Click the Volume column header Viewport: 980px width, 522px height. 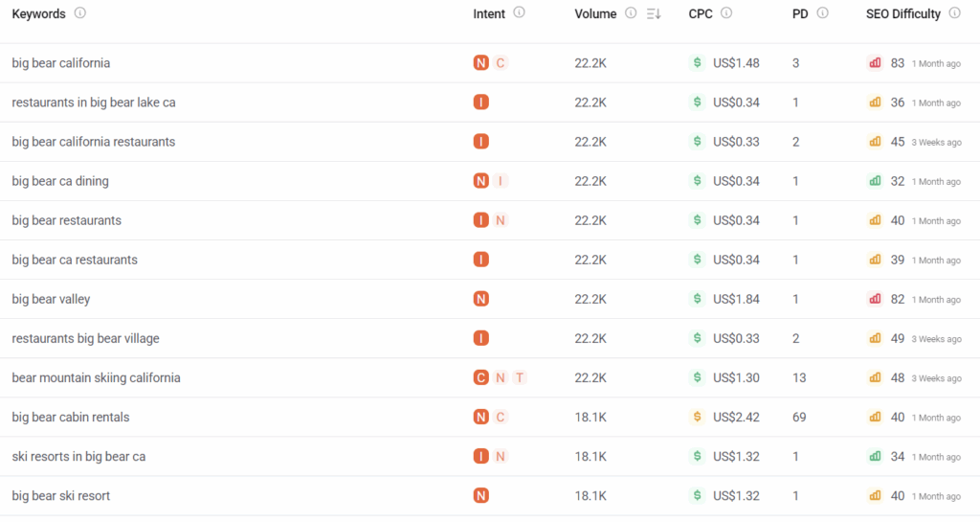pyautogui.click(x=596, y=13)
